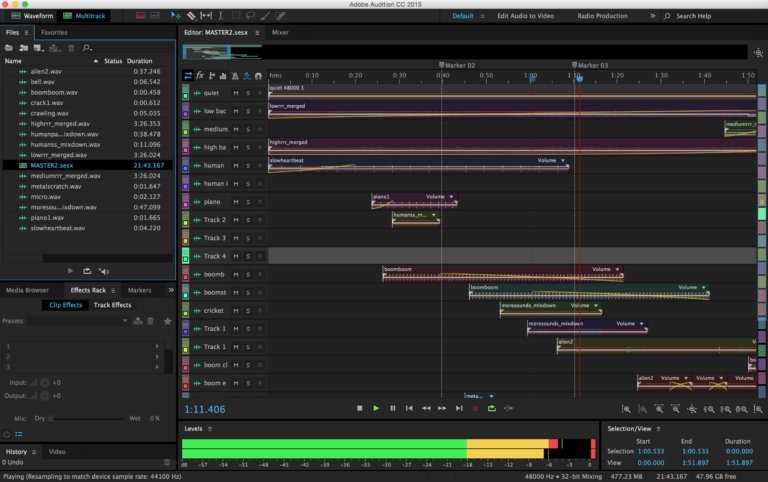Stop playback with the Stop button
Viewport: 768px width, 482px height.
pyautogui.click(x=360, y=408)
